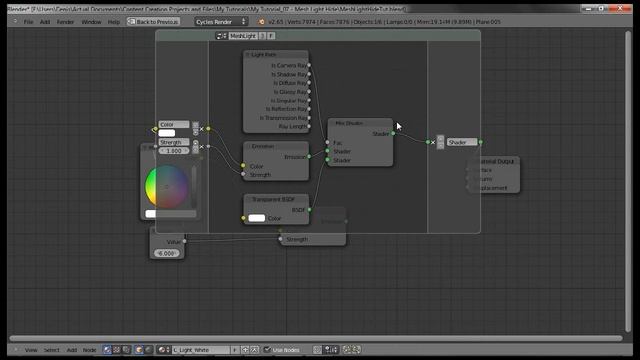This screenshot has width=640, height=360.
Task: Click move arrows beside Shader output
Action: point(440,142)
